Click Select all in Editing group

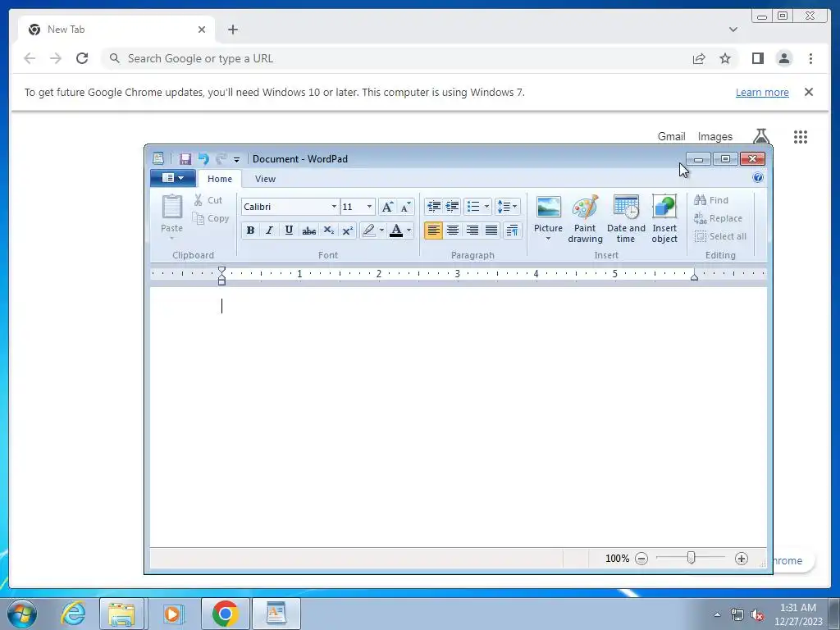720,236
